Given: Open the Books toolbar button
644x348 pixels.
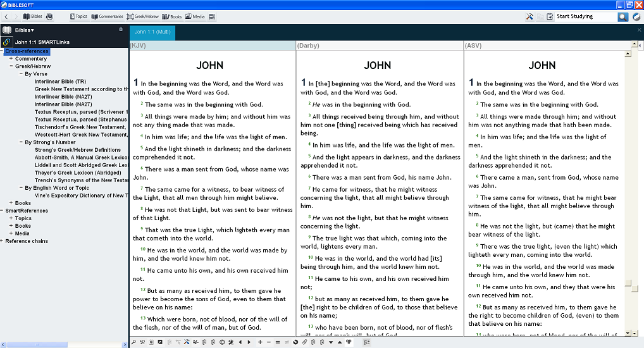Looking at the screenshot, I should point(171,16).
